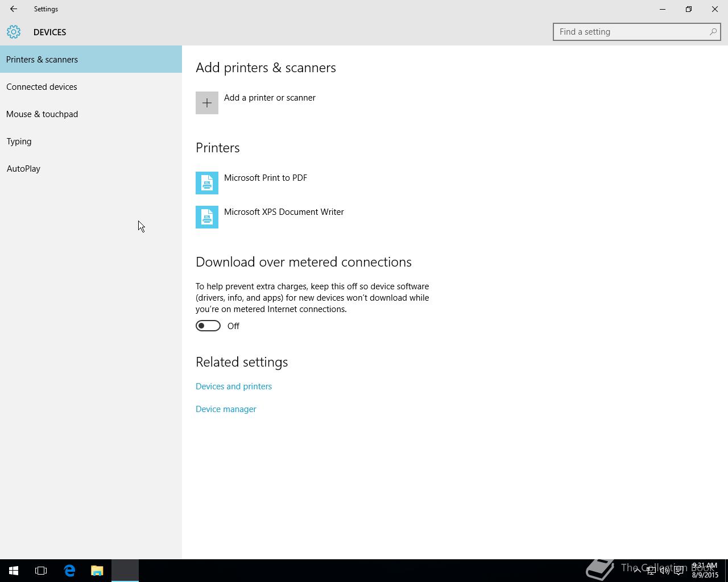Close the Settings window
Image resolution: width=728 pixels, height=582 pixels.
715,9
